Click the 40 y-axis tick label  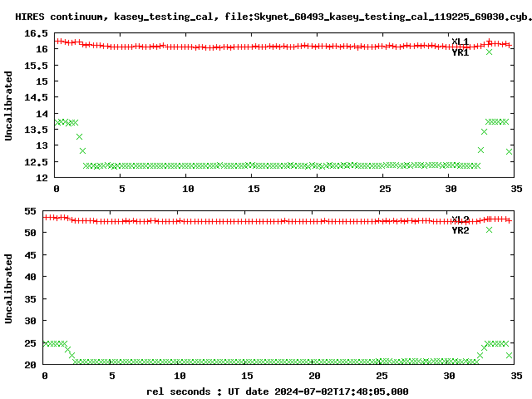tap(30, 277)
